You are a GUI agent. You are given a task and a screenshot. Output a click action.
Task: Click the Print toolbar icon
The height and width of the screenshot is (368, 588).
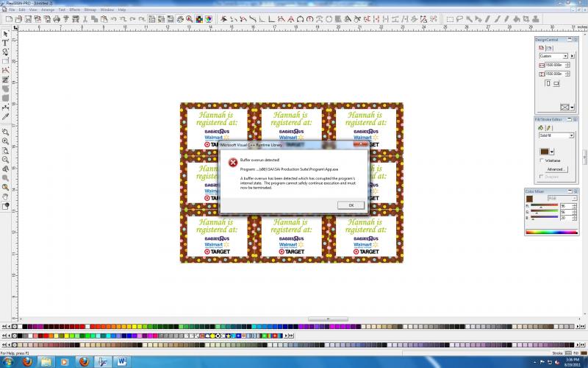click(57, 19)
